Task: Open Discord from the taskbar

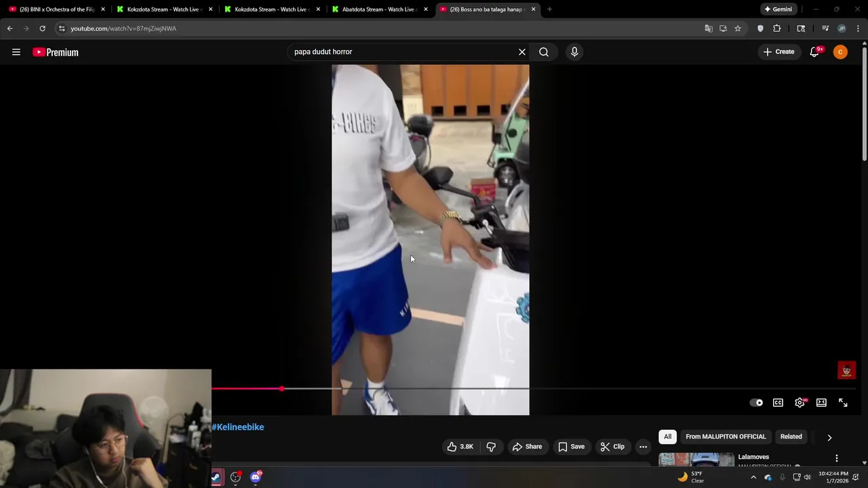Action: [x=256, y=477]
